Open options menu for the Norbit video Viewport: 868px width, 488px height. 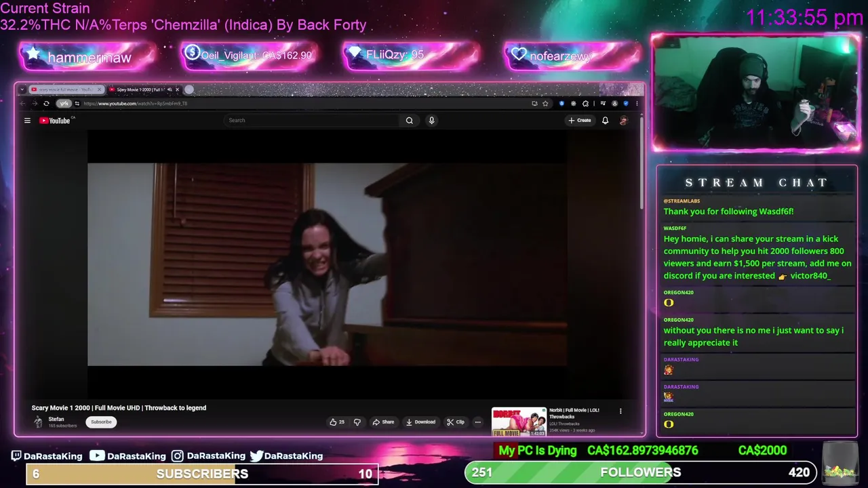click(x=620, y=411)
